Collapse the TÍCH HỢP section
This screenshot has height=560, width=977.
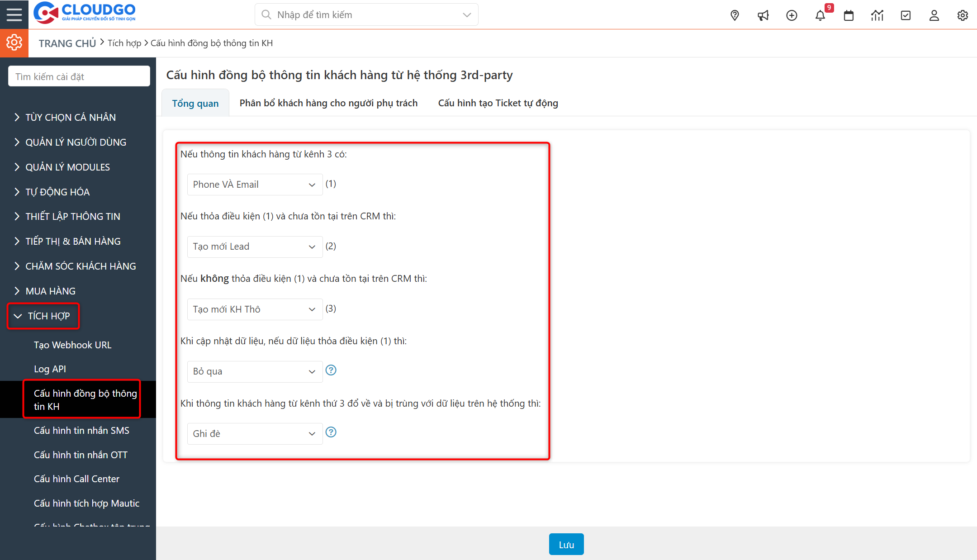coord(48,316)
